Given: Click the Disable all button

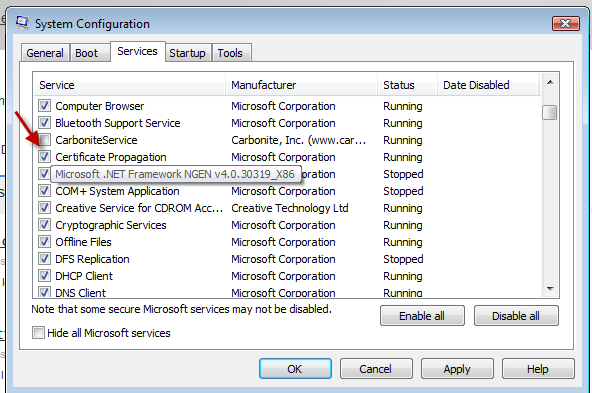Looking at the screenshot, I should 516,316.
